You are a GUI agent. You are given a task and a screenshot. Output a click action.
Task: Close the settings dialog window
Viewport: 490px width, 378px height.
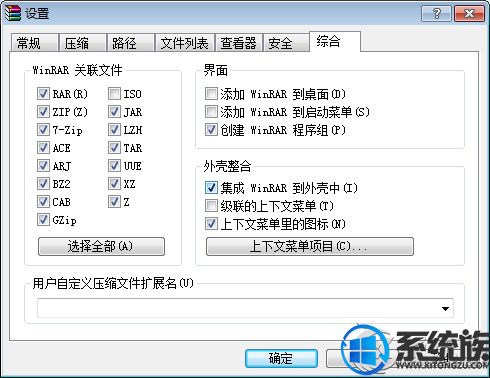[x=469, y=14]
